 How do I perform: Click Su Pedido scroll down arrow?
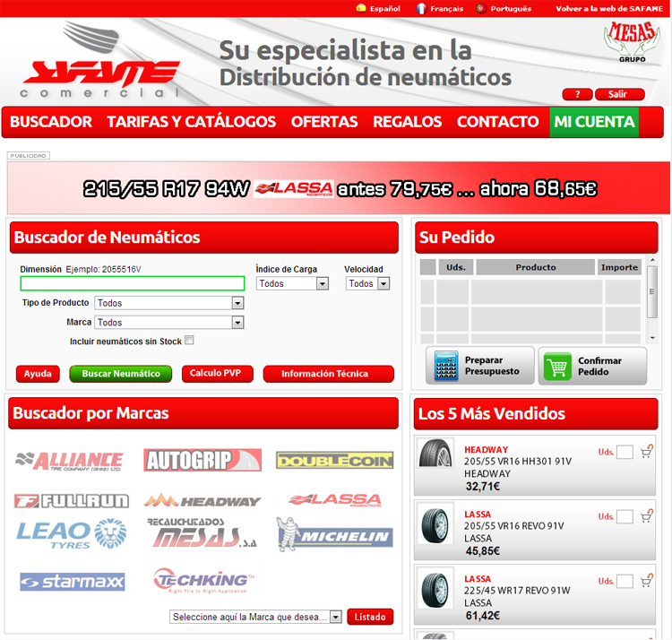coord(652,338)
